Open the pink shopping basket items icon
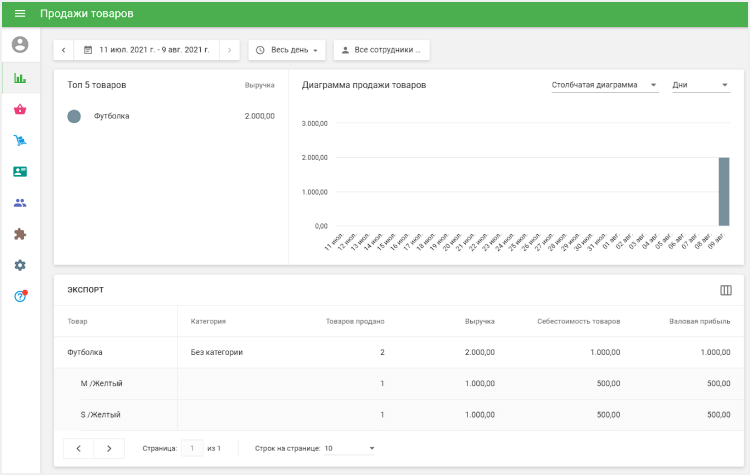Screen dimensions: 750x475 [x=20, y=110]
